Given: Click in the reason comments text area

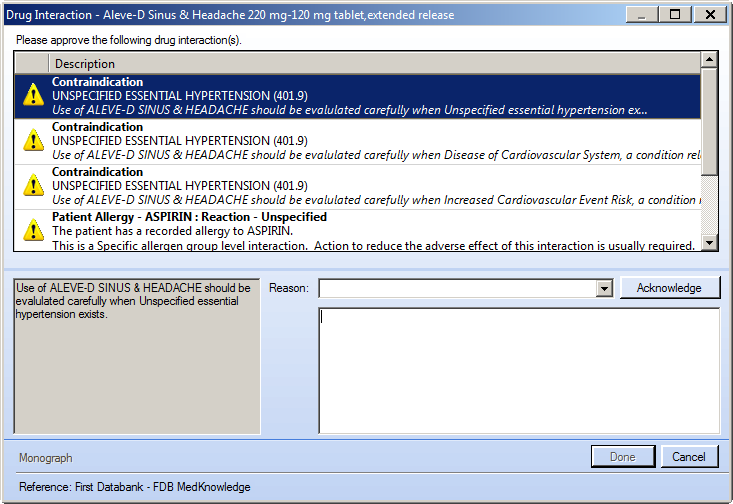Looking at the screenshot, I should pos(519,371).
